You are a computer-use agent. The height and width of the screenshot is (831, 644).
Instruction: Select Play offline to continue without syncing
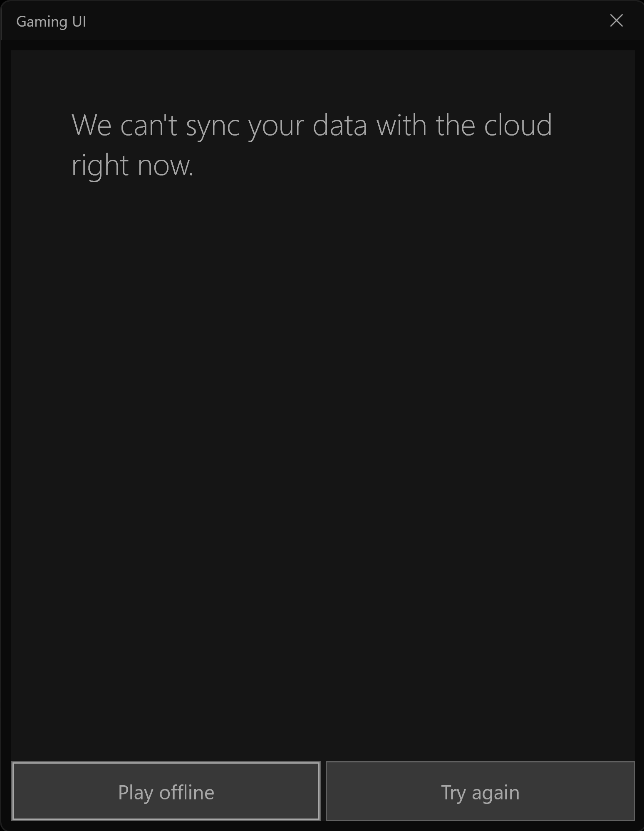166,791
